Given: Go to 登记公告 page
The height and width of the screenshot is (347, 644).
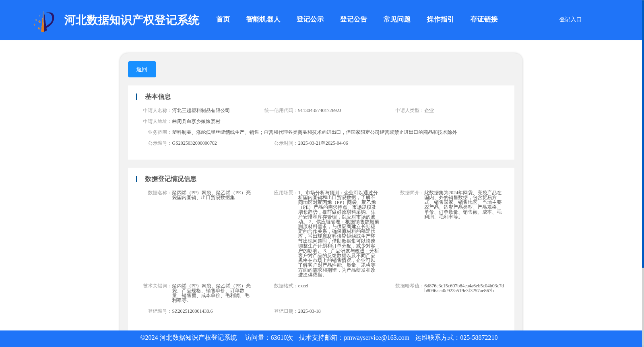Looking at the screenshot, I should 353,19.
